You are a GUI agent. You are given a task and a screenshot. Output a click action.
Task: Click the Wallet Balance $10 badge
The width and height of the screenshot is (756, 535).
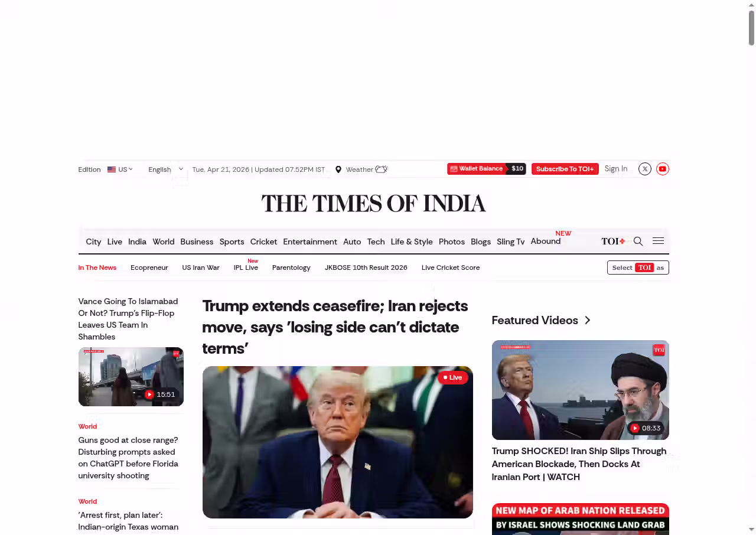coord(487,169)
